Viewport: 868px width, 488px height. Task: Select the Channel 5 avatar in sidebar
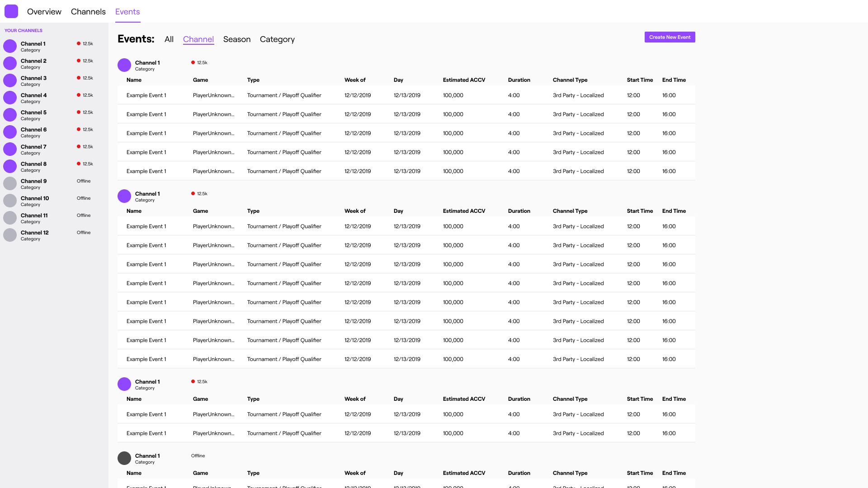coord(10,115)
